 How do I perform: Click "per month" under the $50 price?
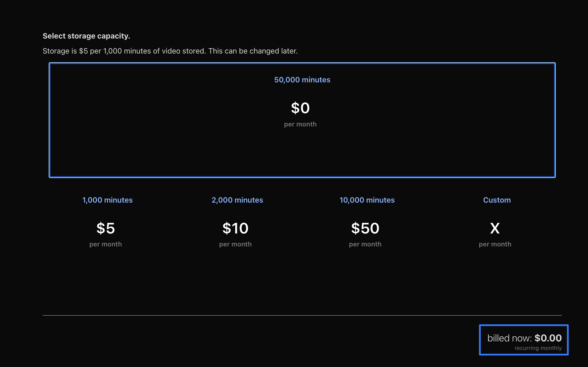click(365, 244)
